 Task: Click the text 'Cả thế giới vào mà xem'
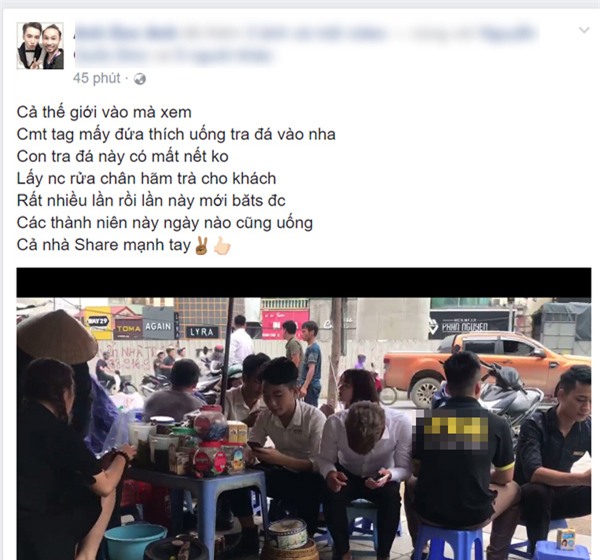click(x=104, y=112)
